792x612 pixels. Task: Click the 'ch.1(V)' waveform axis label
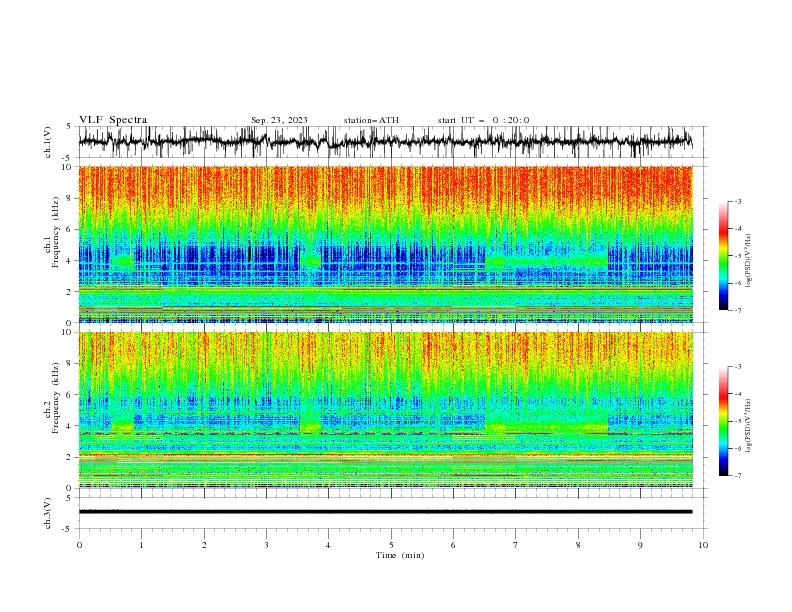(48, 142)
